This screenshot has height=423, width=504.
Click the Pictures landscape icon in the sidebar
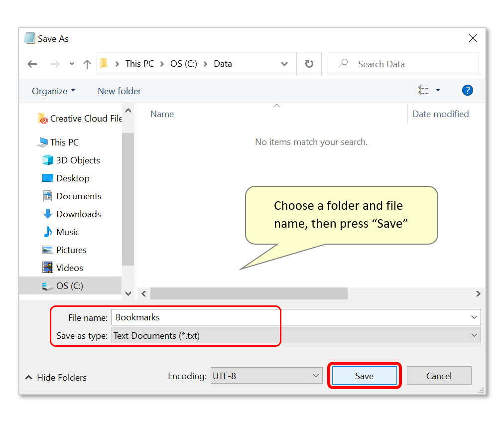[48, 250]
